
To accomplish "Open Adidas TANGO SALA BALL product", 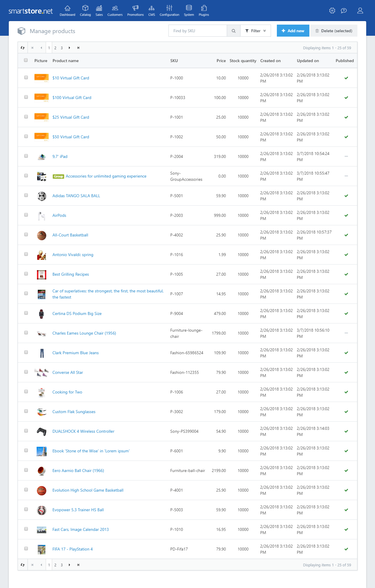I will point(76,196).
